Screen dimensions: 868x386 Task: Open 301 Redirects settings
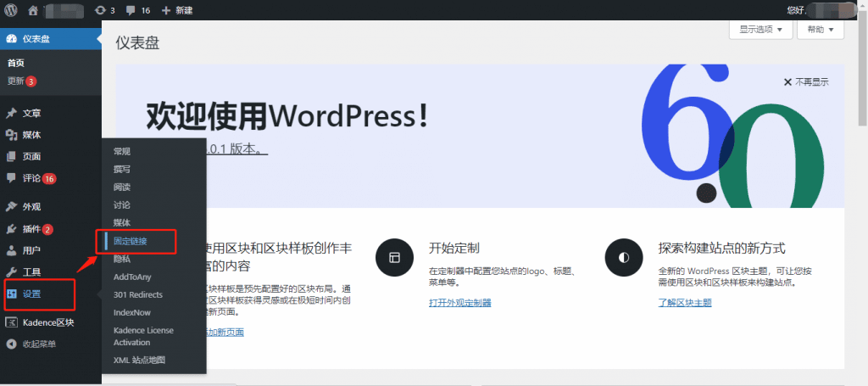click(x=138, y=294)
